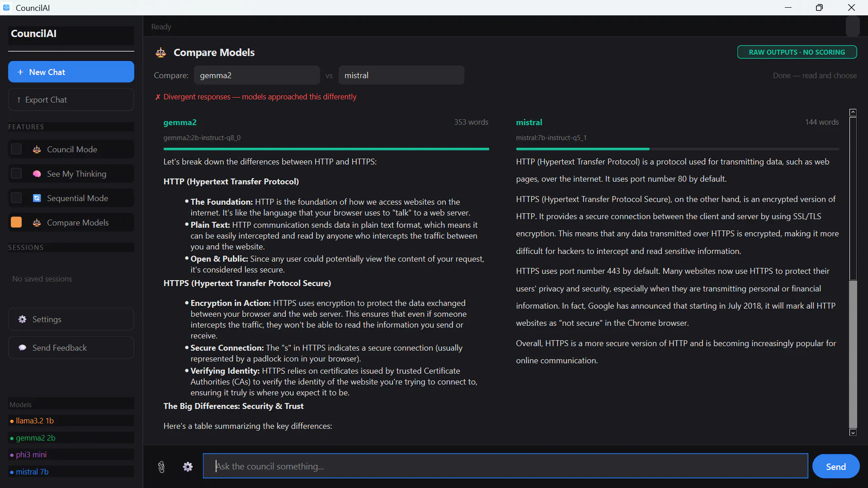Open the mistral model selector
This screenshot has height=488, width=868.
[x=401, y=75]
